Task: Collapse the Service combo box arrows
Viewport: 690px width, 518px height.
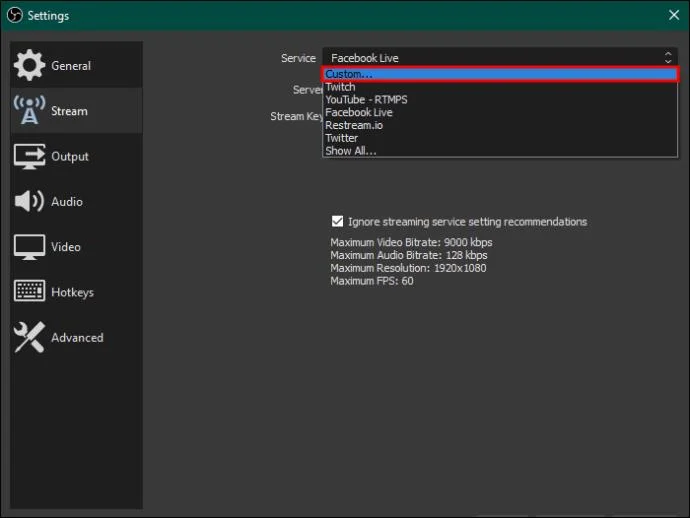Action: [668, 58]
